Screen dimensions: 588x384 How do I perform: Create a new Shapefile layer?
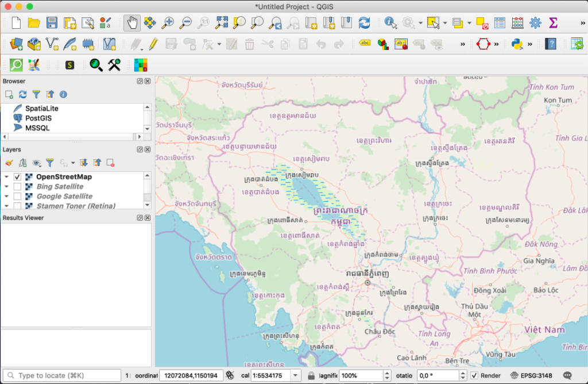(52, 44)
